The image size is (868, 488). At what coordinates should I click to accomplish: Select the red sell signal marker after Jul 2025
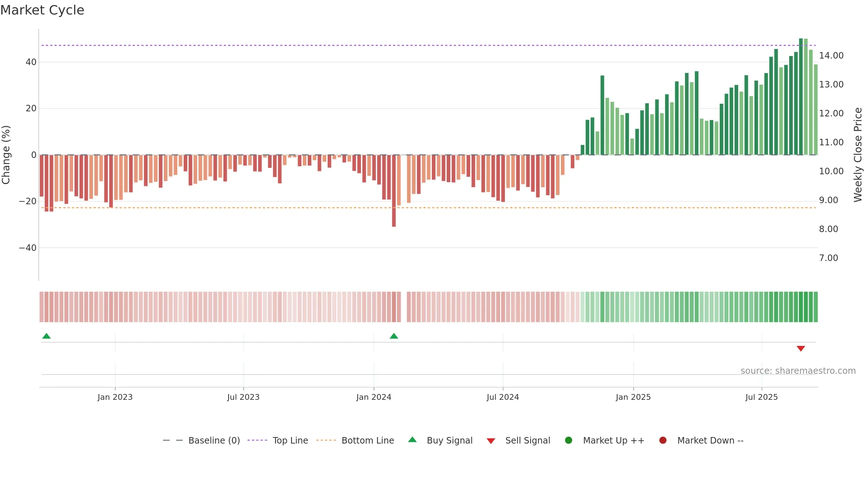click(801, 348)
